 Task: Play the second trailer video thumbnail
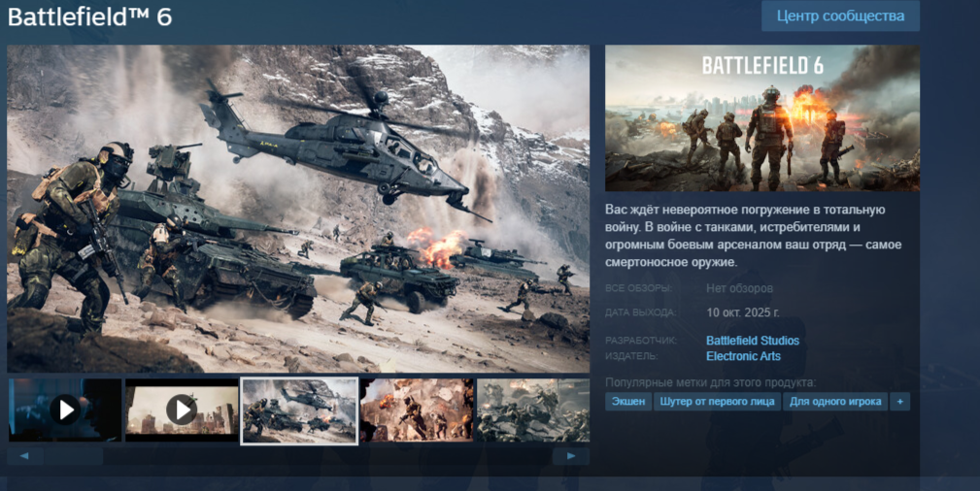pyautogui.click(x=182, y=409)
